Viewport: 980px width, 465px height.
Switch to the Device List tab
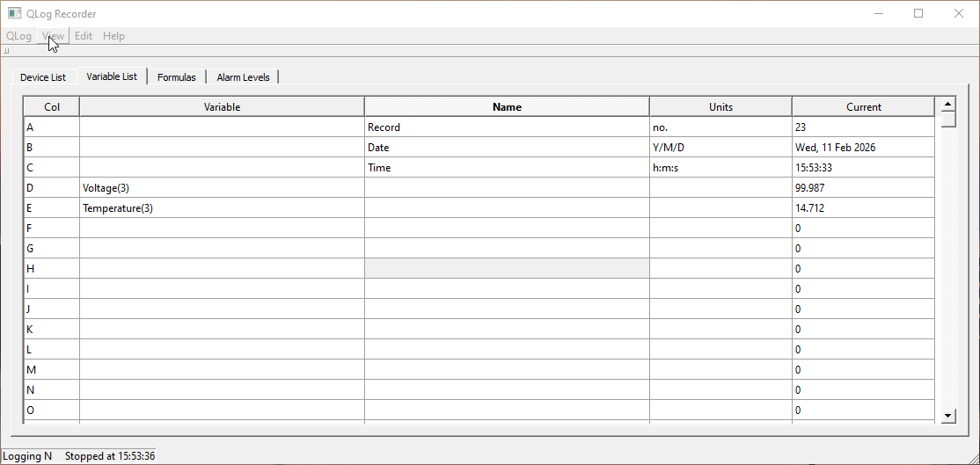coord(43,77)
